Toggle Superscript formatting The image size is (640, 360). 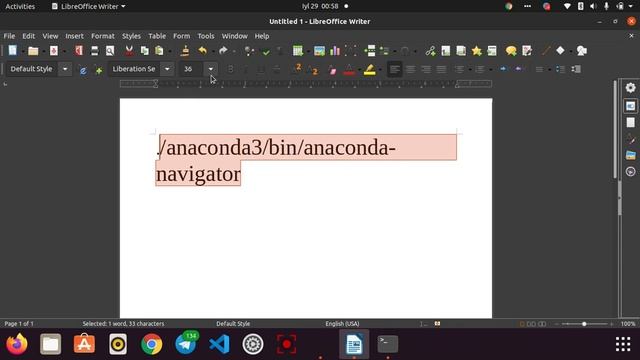298,69
